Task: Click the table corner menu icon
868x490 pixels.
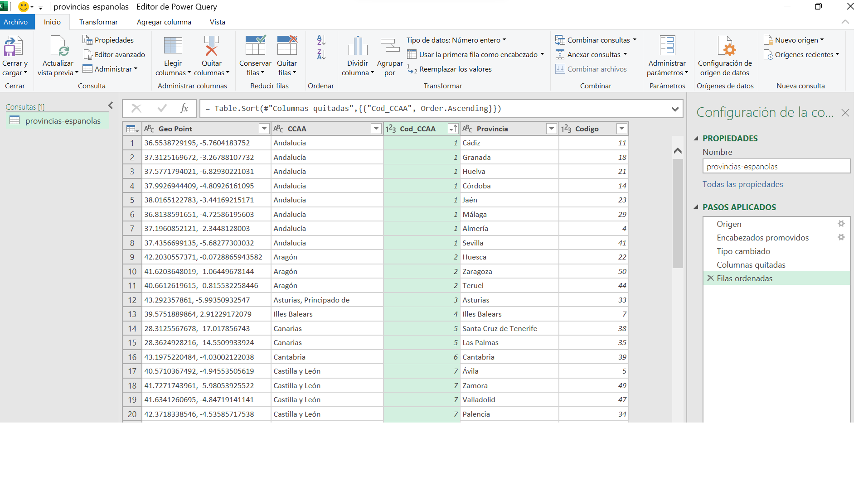Action: (x=132, y=129)
